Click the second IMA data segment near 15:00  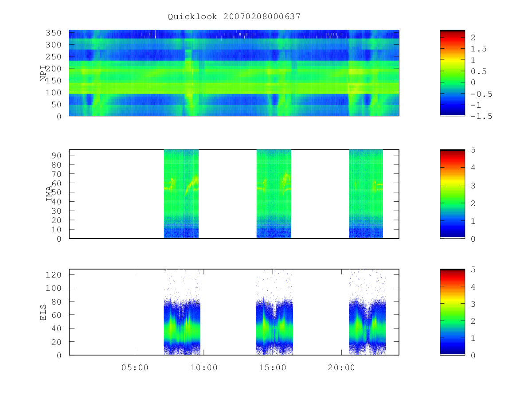coord(274,194)
